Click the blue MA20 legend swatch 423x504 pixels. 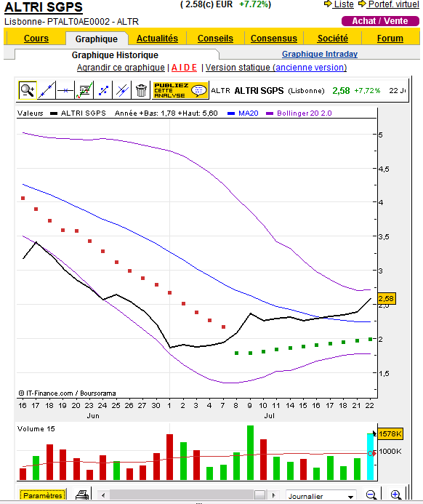(x=231, y=113)
